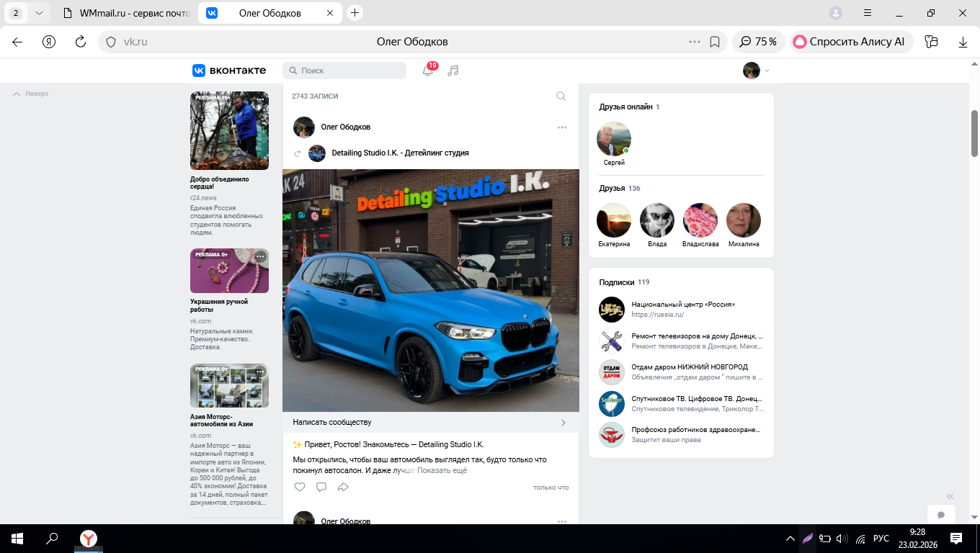Open Windows taskbar search
Viewport: 980px width, 553px height.
coord(52,539)
